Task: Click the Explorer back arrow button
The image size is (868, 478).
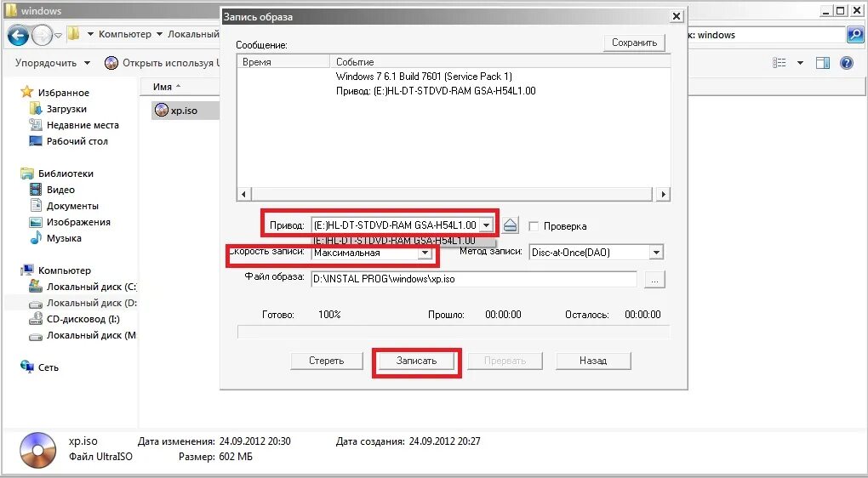Action: coord(18,36)
